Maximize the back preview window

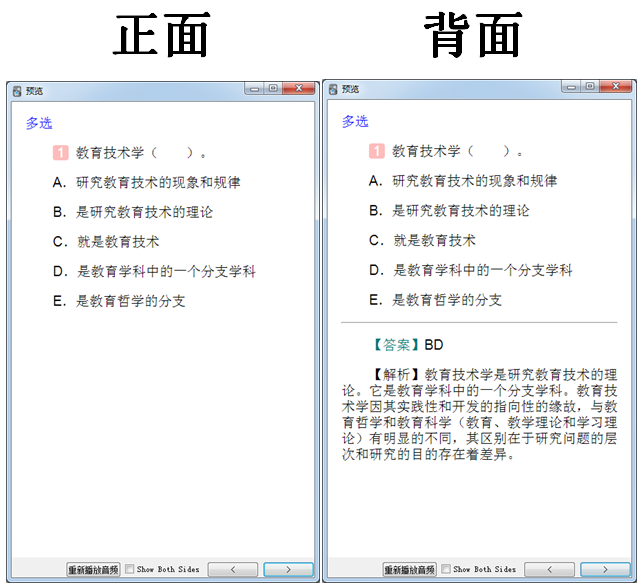pos(590,87)
